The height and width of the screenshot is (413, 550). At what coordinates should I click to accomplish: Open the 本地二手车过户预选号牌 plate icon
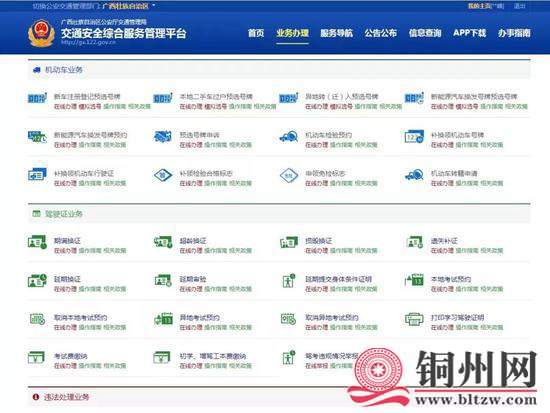163,98
